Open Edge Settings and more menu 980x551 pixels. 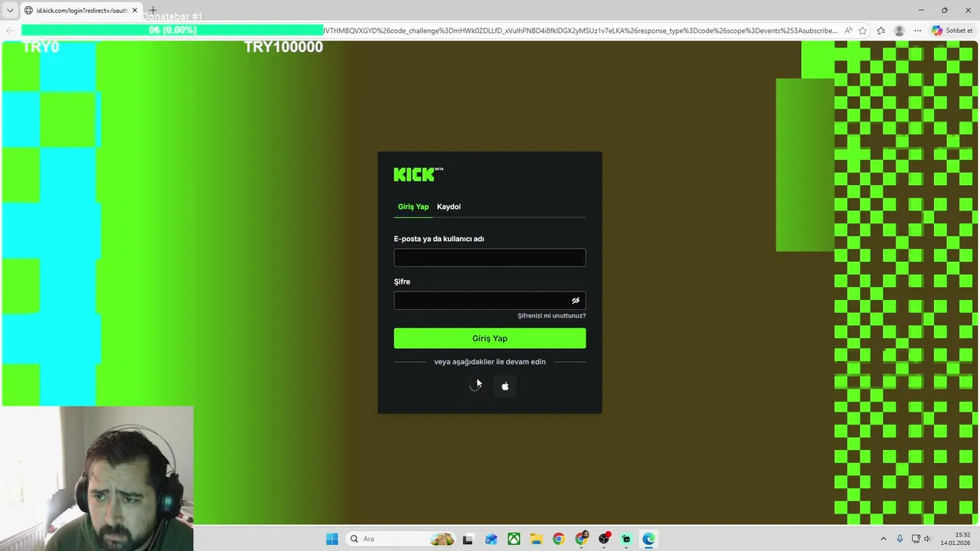[917, 31]
